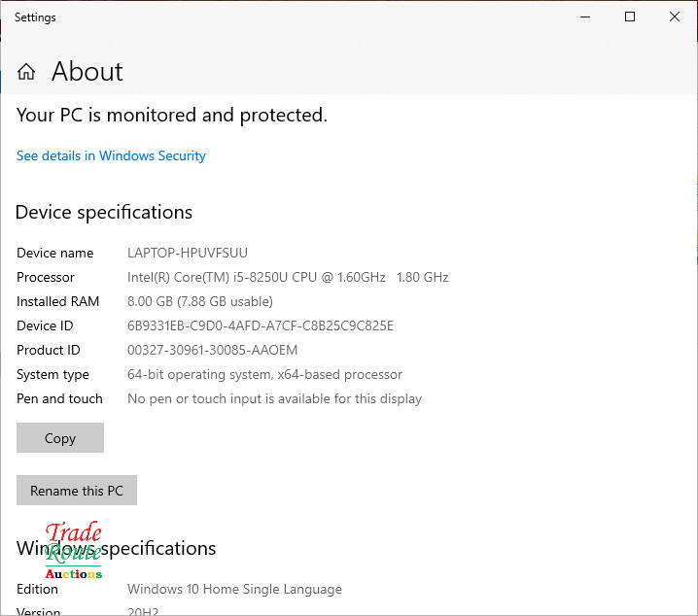Image resolution: width=698 pixels, height=616 pixels.
Task: Click the Rename this PC button
Action: pos(77,491)
